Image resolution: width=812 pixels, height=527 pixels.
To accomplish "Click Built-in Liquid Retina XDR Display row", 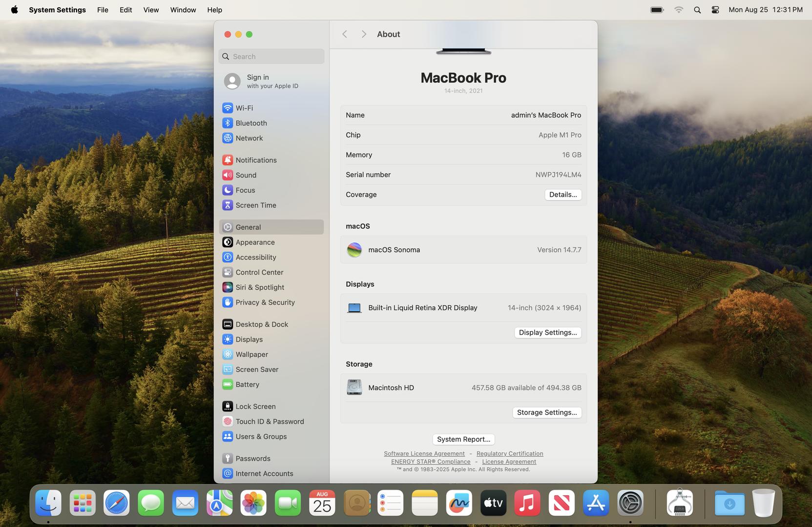I will (463, 308).
